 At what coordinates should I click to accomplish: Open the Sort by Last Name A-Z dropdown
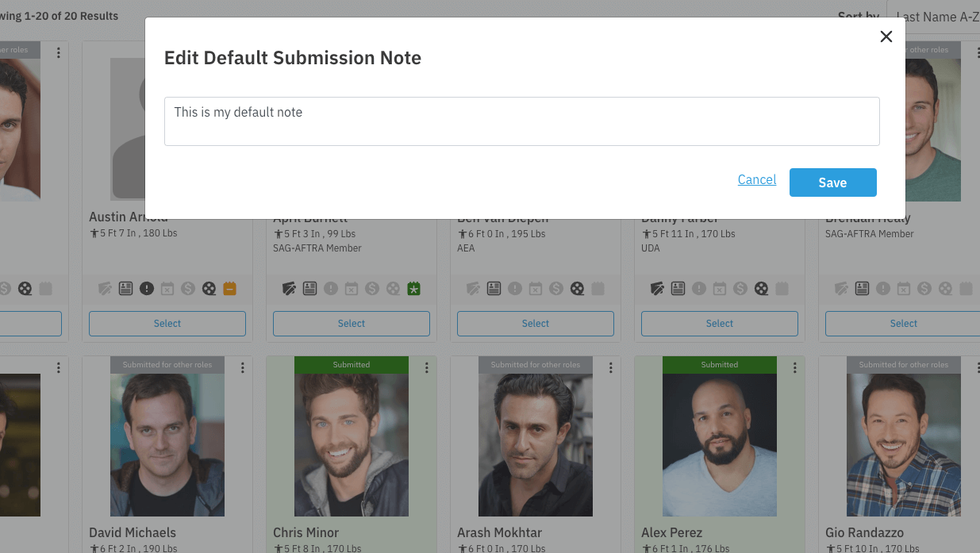[933, 17]
